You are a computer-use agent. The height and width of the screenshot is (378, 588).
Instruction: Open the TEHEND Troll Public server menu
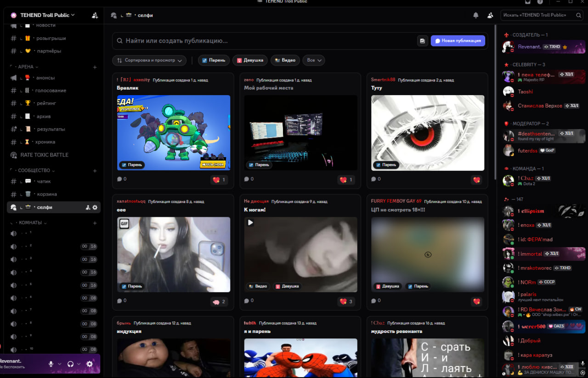tap(47, 15)
